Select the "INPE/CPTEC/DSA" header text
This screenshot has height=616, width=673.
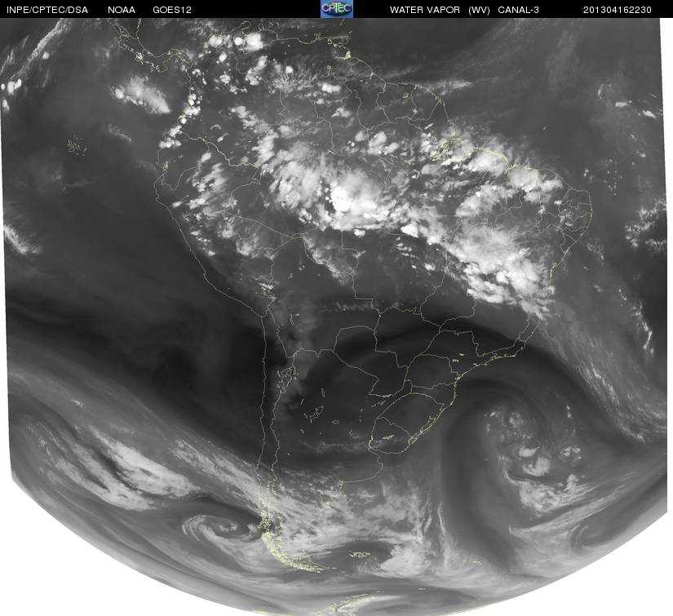(x=47, y=10)
